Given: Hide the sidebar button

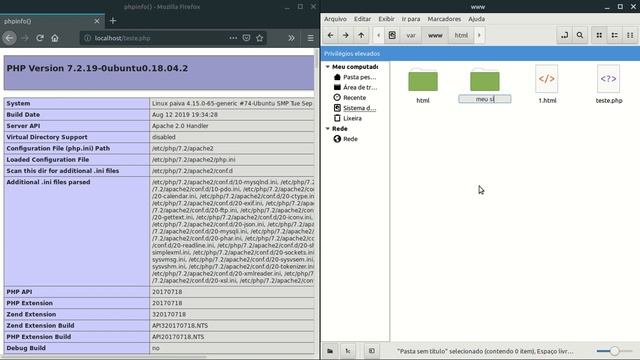Looking at the screenshot, I should pyautogui.click(x=371, y=351).
